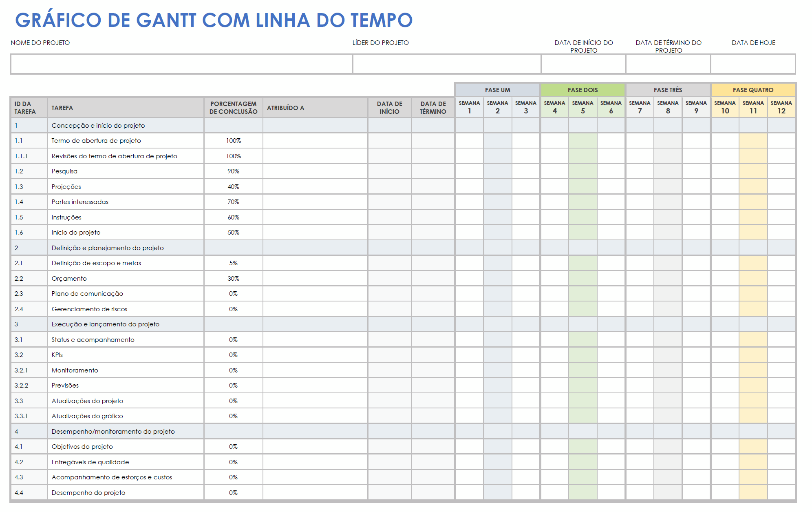The height and width of the screenshot is (512, 812).
Task: Select the SEMANA 6 header cell
Action: coord(611,107)
